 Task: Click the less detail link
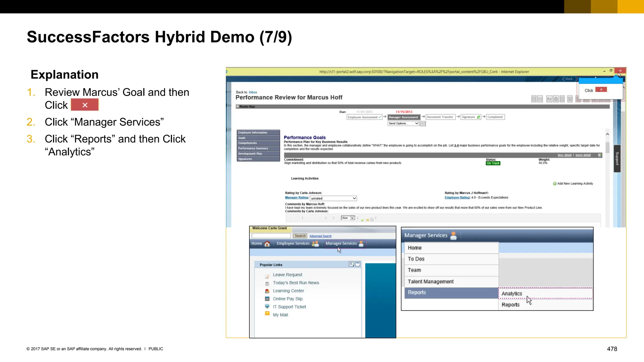564,155
